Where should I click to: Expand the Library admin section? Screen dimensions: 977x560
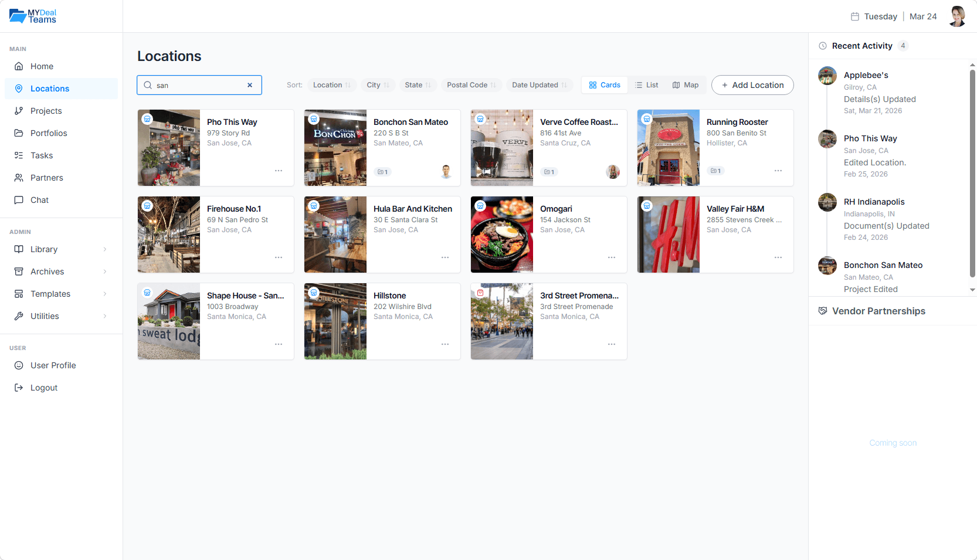point(43,249)
